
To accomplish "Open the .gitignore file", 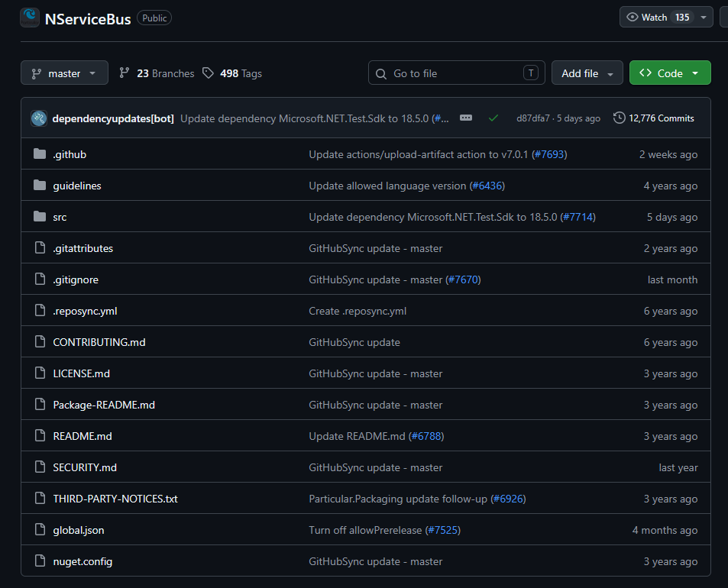I will tap(76, 279).
